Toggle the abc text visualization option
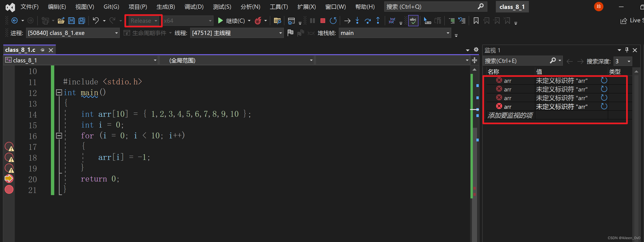Screen dimensions: 644x242 [413, 21]
